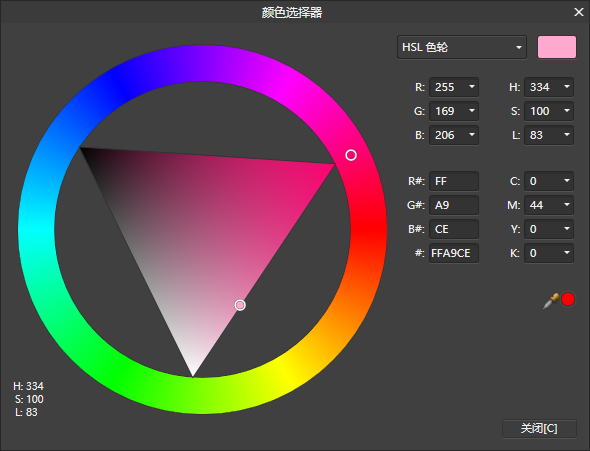Open the S value dropdown arrow
Screen dimensions: 590x451
[567, 111]
